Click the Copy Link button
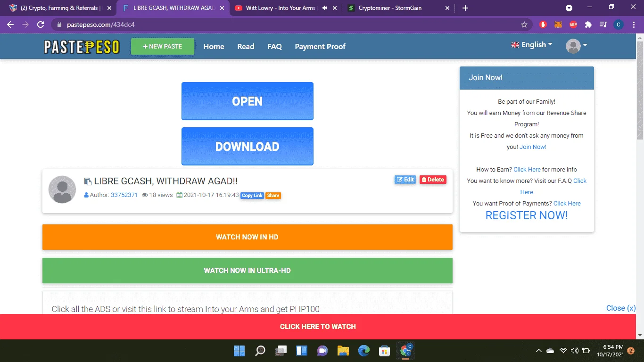 pos(252,195)
